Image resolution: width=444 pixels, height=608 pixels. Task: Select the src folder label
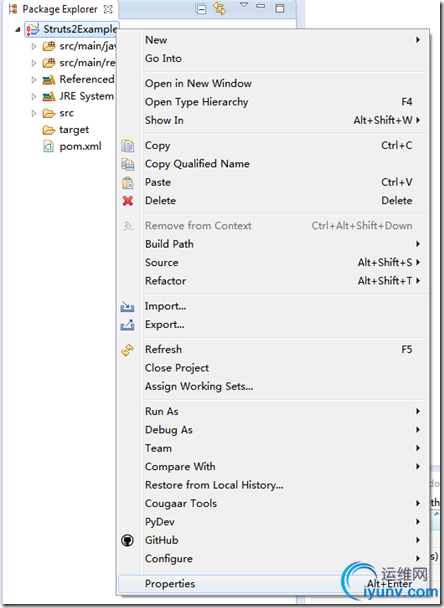click(x=66, y=113)
